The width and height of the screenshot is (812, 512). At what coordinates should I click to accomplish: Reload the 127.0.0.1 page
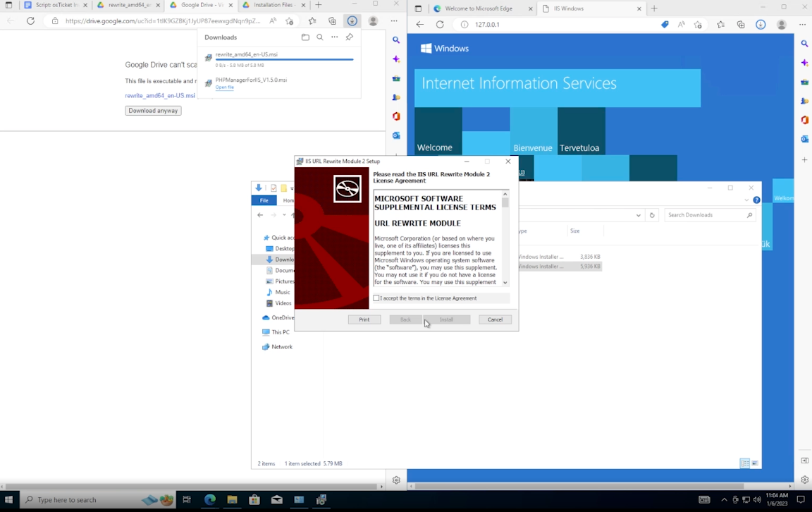(x=440, y=25)
